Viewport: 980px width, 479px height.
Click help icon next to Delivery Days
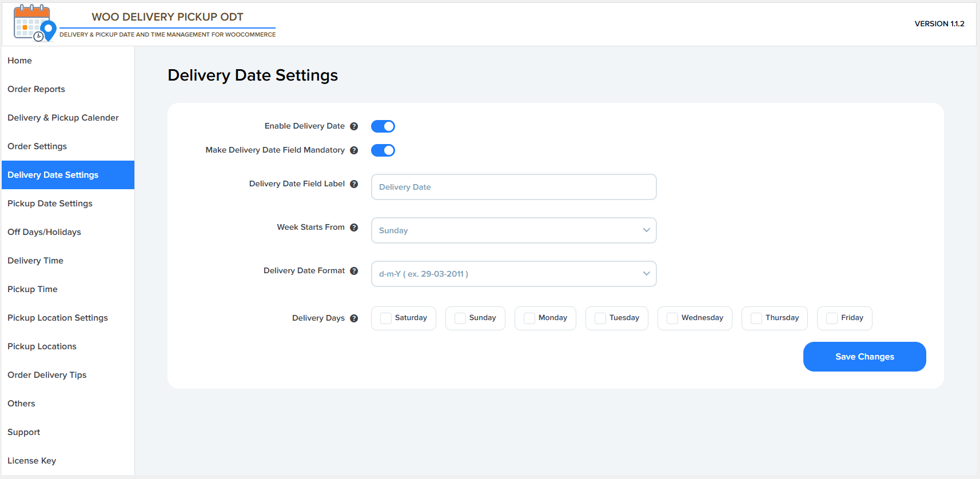354,318
